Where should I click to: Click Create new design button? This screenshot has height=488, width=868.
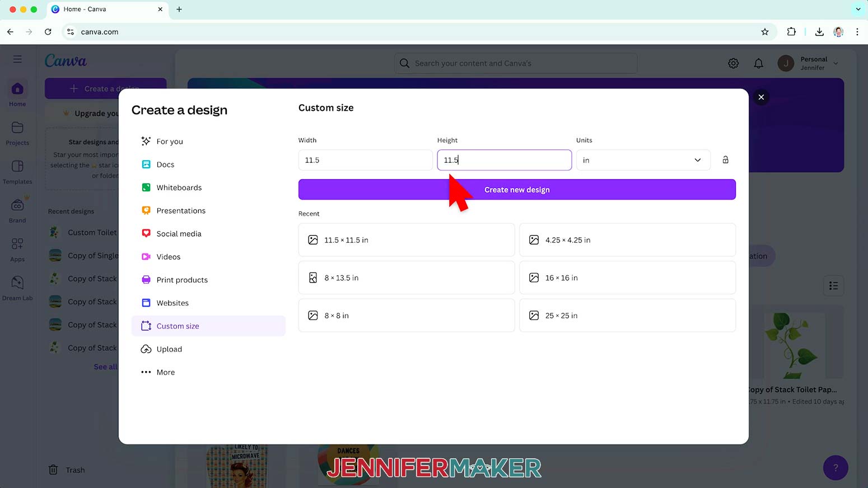[517, 190]
